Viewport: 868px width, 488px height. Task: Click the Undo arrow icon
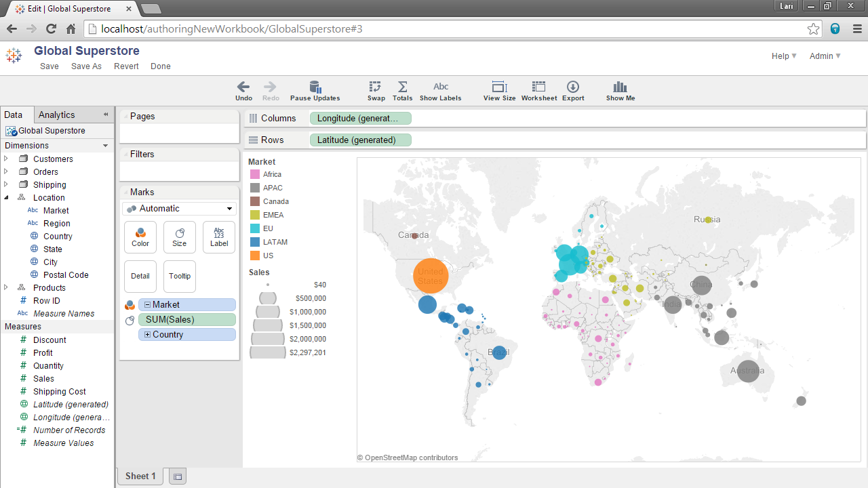tap(243, 87)
